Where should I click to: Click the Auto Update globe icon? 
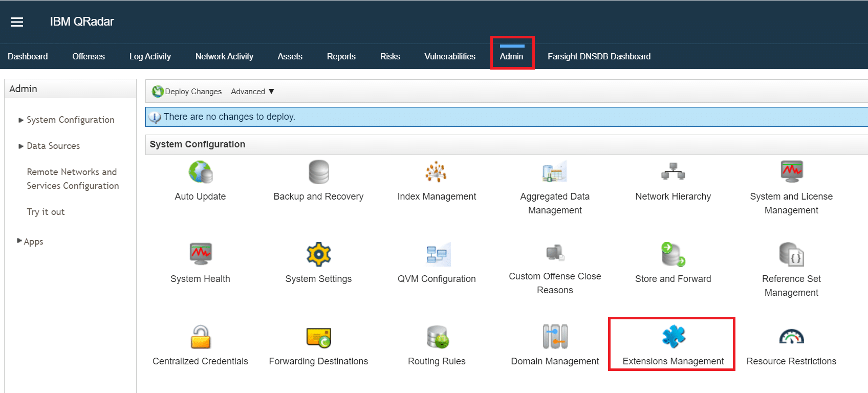201,172
